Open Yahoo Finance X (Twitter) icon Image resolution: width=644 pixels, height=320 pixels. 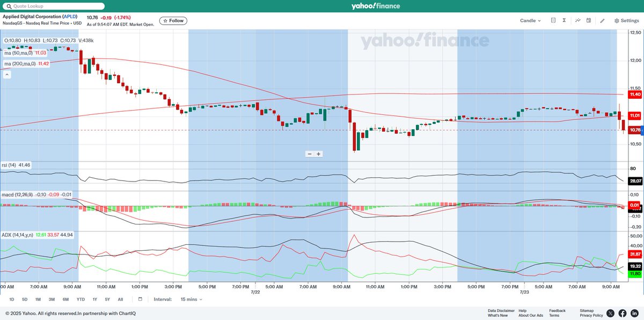[x=610, y=313]
